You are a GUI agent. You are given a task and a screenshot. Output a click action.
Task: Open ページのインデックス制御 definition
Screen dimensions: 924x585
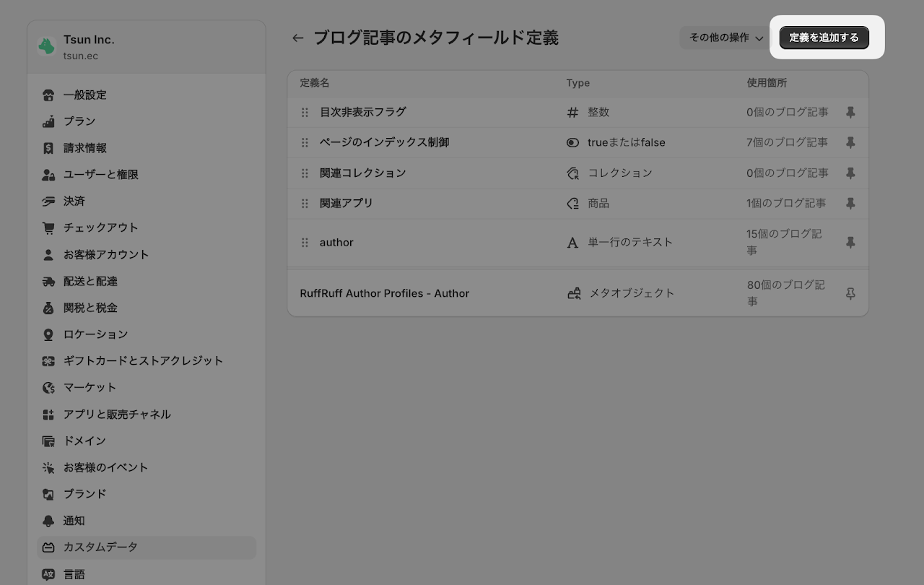tap(385, 142)
